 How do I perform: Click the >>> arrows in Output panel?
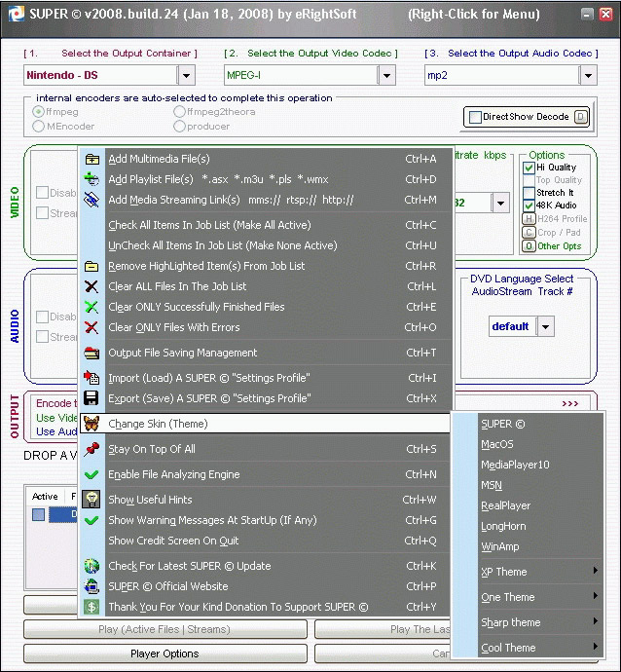pos(570,404)
